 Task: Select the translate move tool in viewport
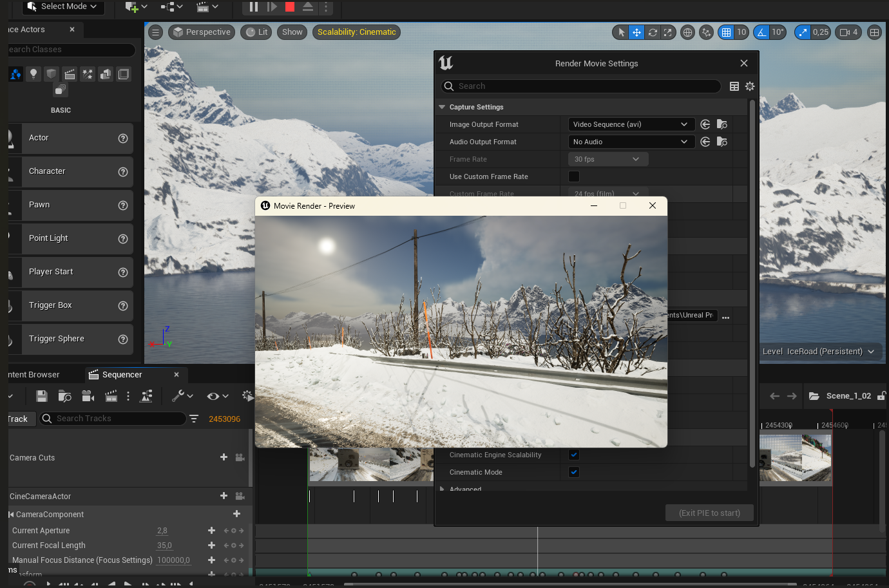pos(636,32)
